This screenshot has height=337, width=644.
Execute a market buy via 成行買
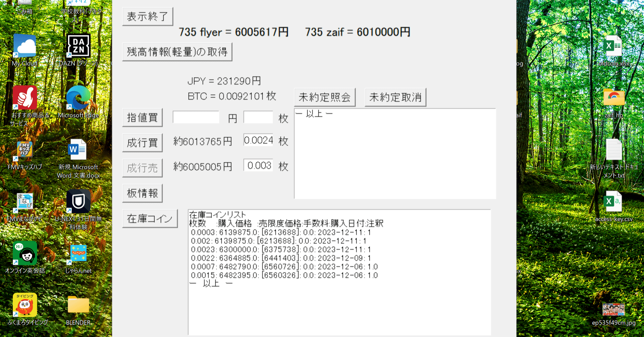click(x=142, y=142)
